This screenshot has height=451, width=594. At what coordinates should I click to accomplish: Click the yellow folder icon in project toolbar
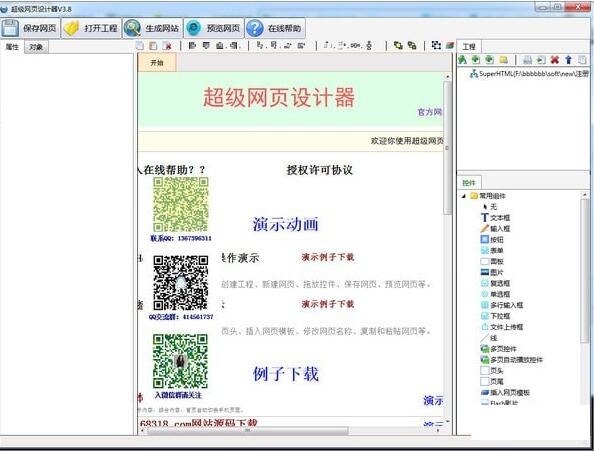click(503, 59)
